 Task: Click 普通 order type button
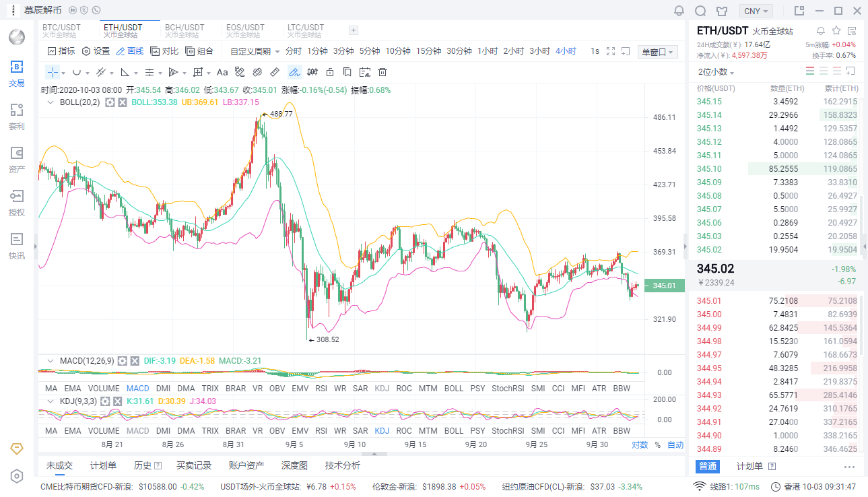pos(708,467)
